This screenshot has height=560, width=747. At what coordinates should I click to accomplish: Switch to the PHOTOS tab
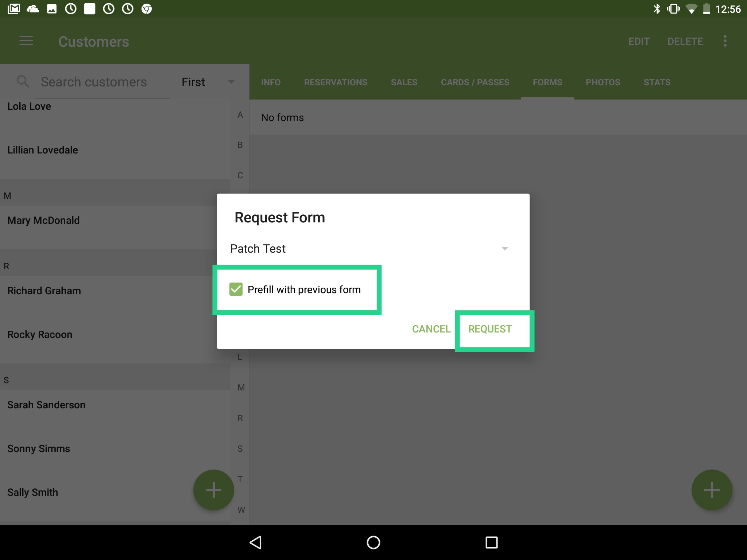pyautogui.click(x=603, y=82)
